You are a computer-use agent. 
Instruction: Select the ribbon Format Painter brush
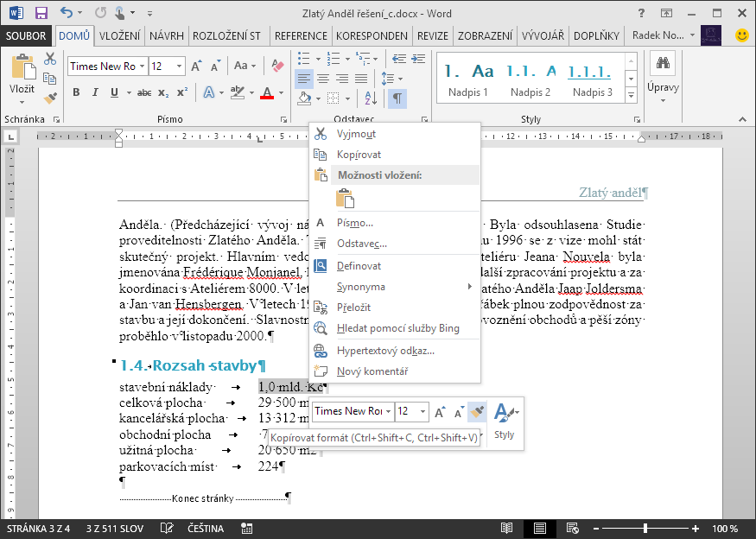click(50, 98)
